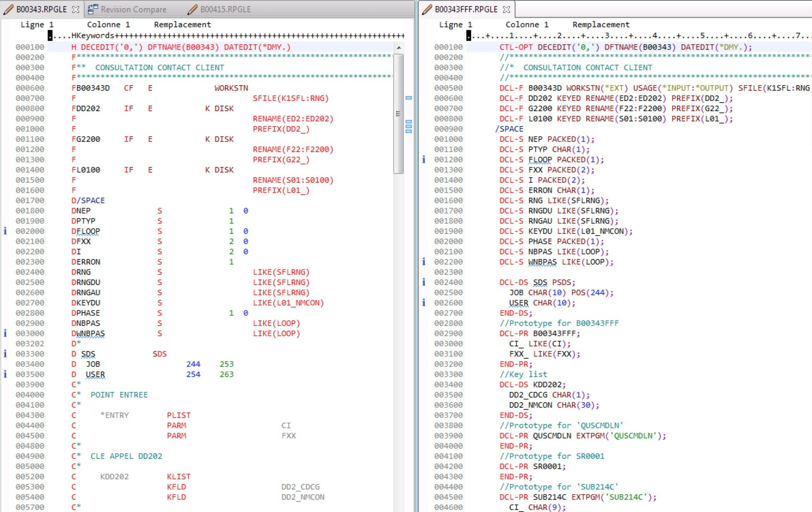Click sequence number 000600 in left editor
812x512 pixels.
pos(30,88)
